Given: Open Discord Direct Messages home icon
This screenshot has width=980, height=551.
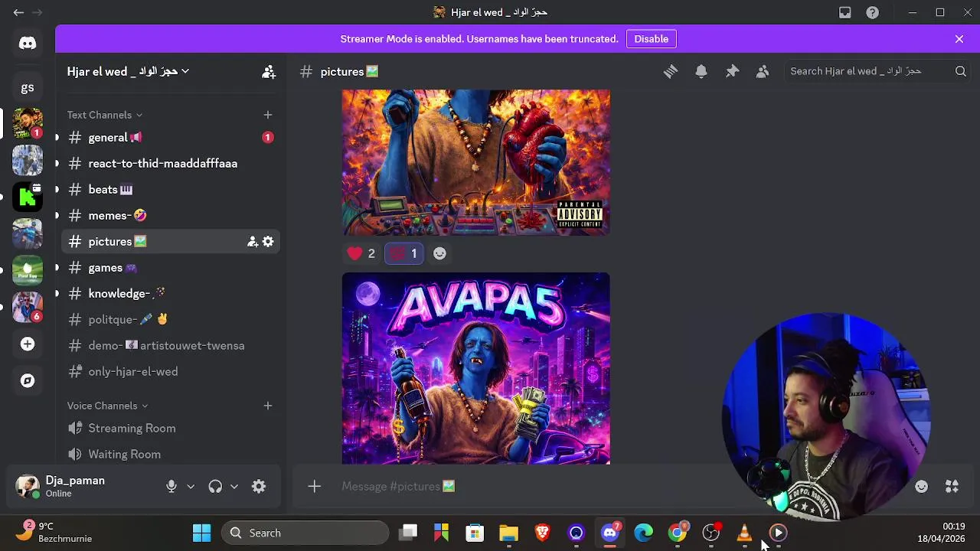Looking at the screenshot, I should 28,43.
